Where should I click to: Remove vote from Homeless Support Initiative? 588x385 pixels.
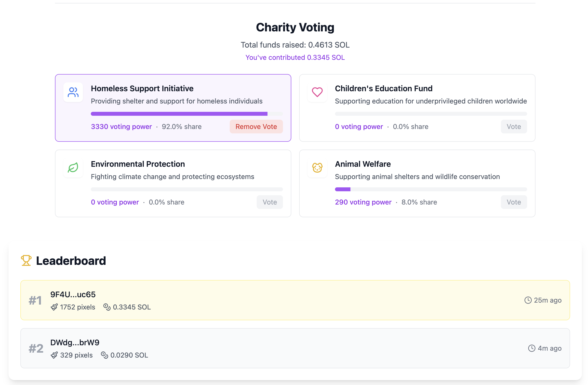tap(256, 127)
